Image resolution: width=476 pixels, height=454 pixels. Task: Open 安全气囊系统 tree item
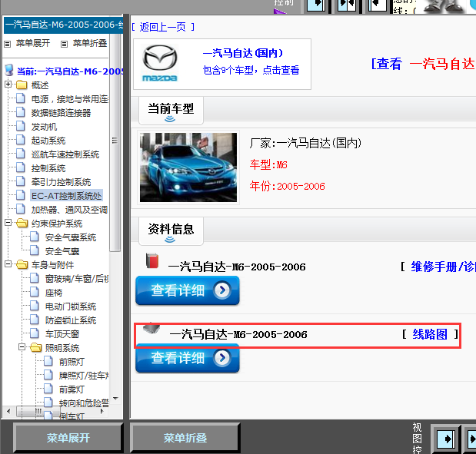(x=71, y=237)
